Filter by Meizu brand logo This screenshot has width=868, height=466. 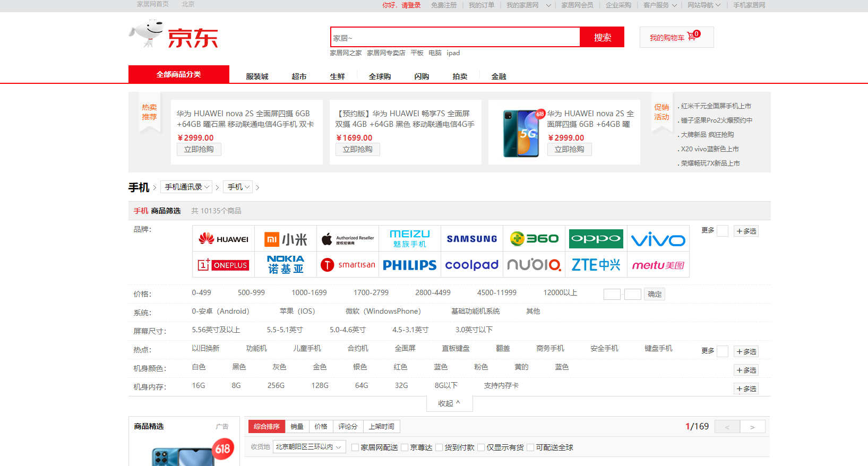[410, 239]
